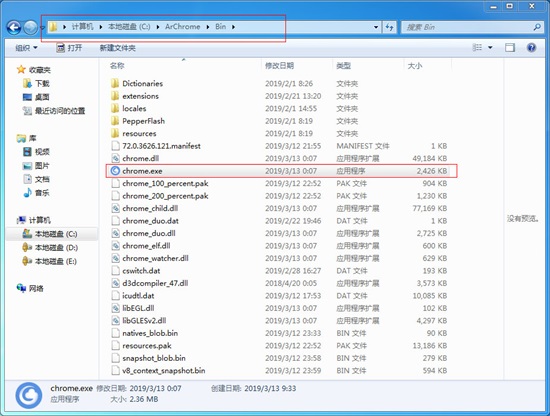Screen dimensions: 550x416
Task: Select the cswitch.dat file icon
Action: coord(115,271)
